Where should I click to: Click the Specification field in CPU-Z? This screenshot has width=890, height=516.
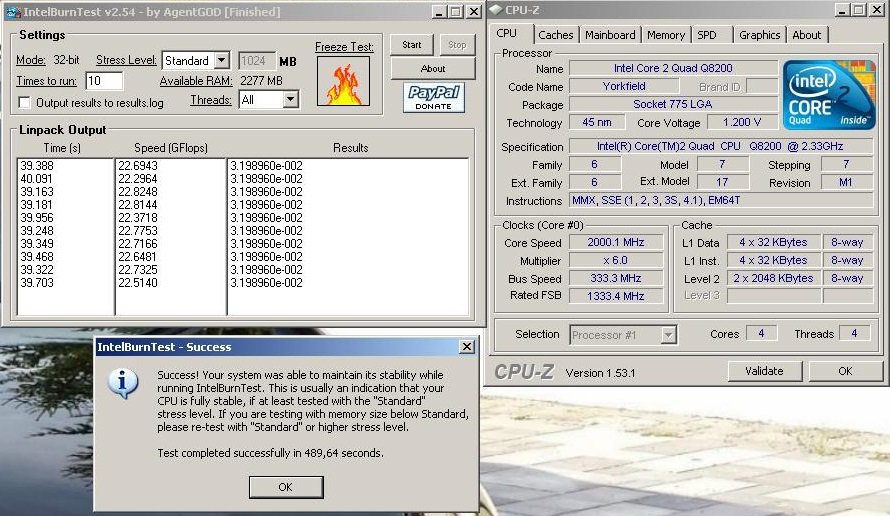click(721, 146)
